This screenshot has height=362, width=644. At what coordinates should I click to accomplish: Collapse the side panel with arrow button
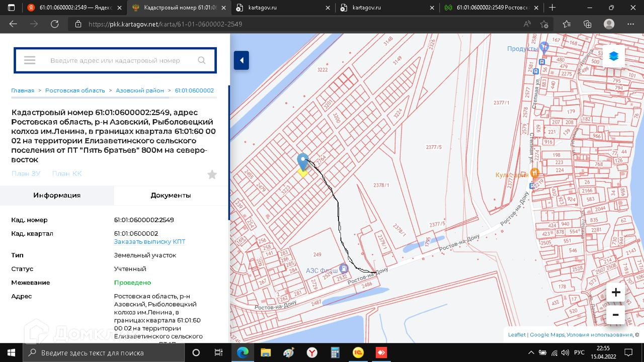pos(242,60)
